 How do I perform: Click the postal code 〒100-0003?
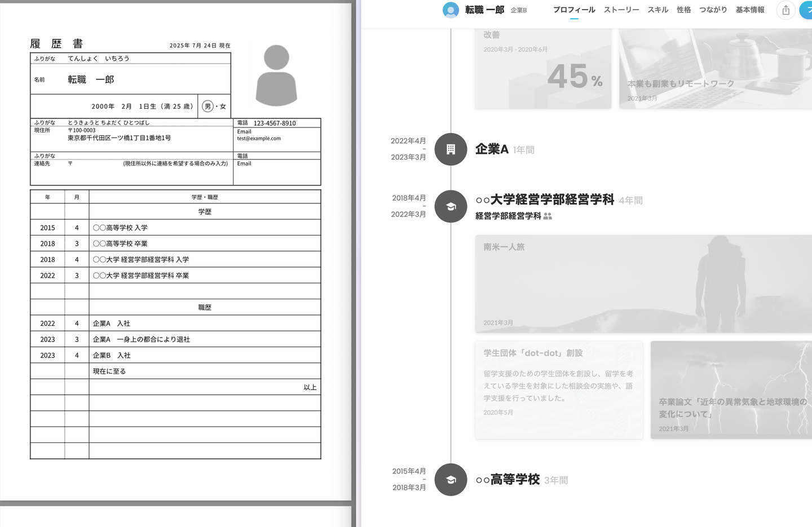[x=82, y=130]
